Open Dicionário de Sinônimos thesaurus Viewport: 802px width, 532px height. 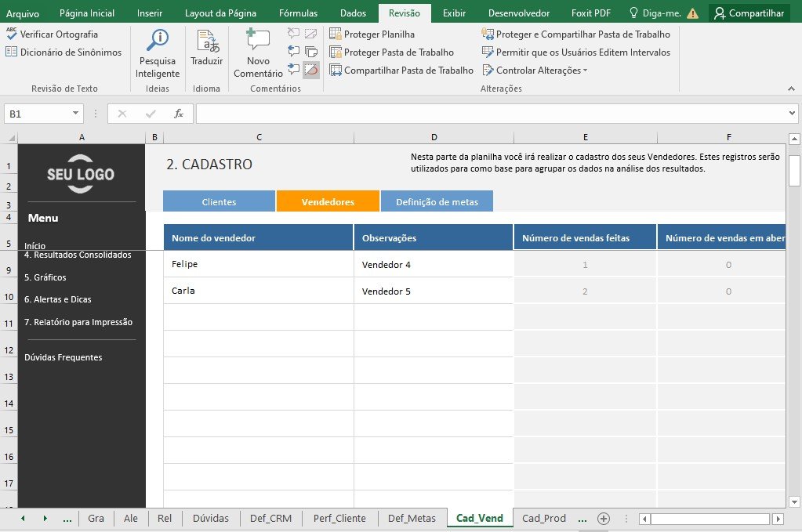[x=64, y=52]
